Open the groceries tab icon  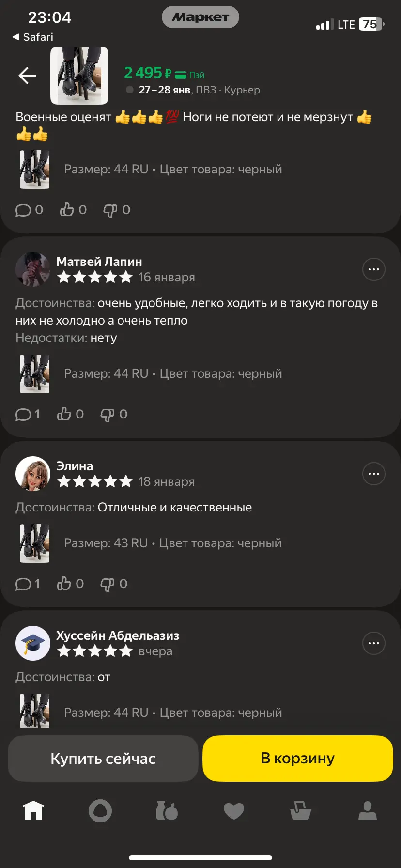(x=167, y=810)
